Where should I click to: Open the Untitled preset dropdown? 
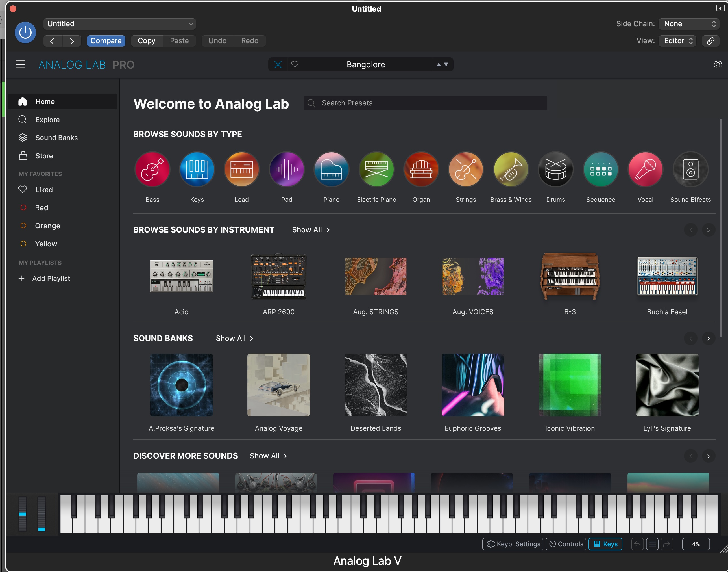[x=120, y=24]
